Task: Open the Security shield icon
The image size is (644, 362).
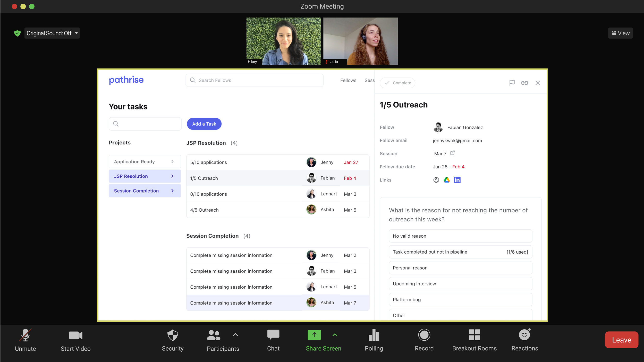Action: [x=173, y=335]
